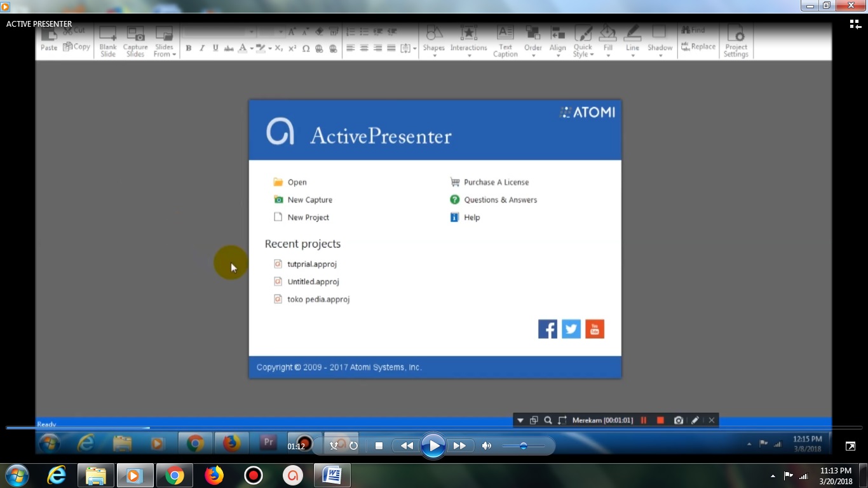Click the Find button in the ribbon
This screenshot has height=488, width=868.
tap(693, 30)
